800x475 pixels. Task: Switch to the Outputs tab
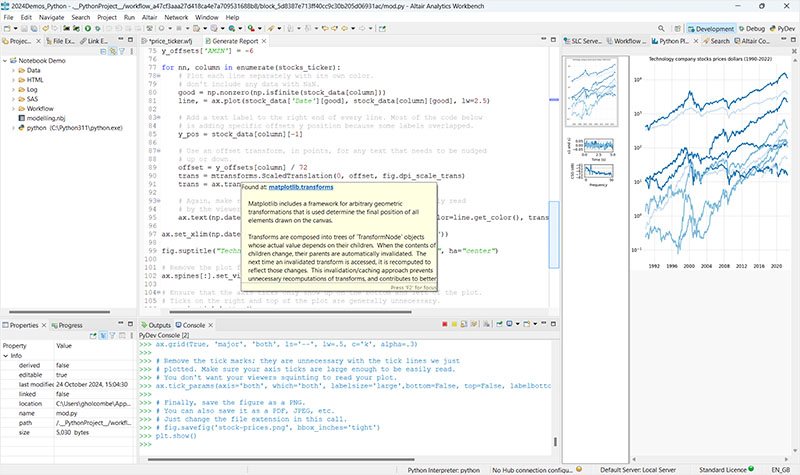click(156, 326)
